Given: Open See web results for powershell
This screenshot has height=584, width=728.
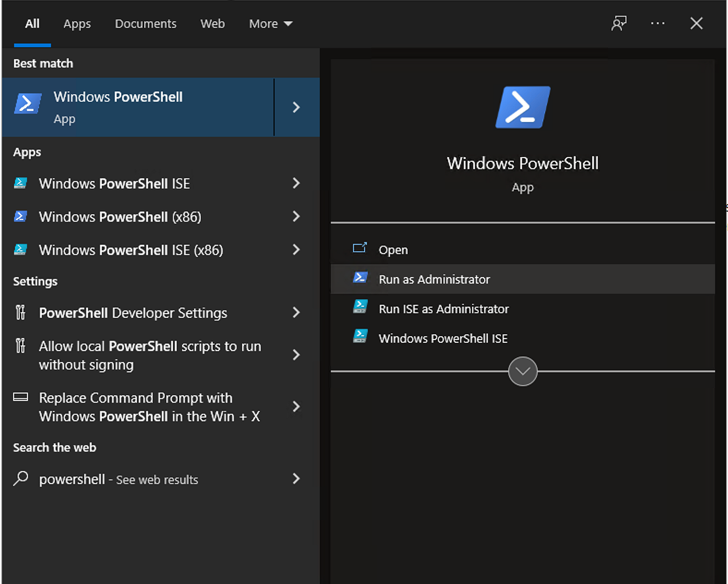Looking at the screenshot, I should click(119, 479).
